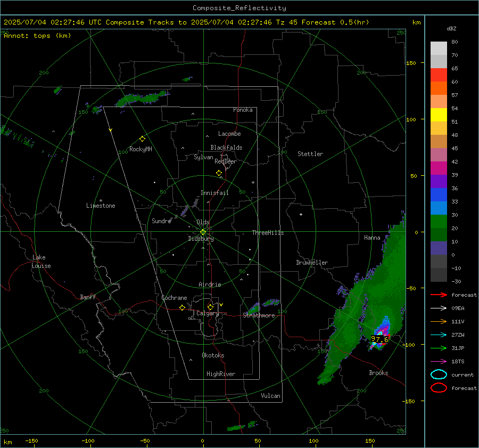Click the 09EA legend label
This screenshot has height=448, width=479.
point(458,308)
